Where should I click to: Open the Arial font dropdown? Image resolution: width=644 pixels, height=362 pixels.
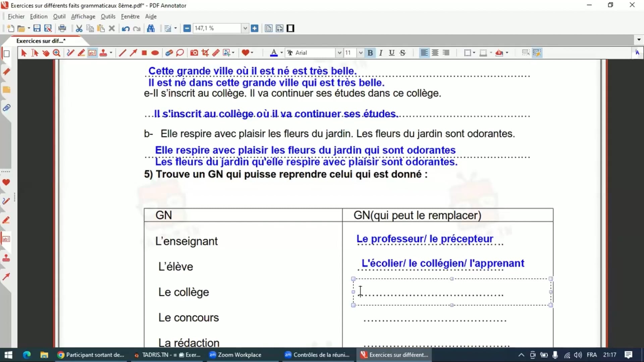(x=339, y=53)
